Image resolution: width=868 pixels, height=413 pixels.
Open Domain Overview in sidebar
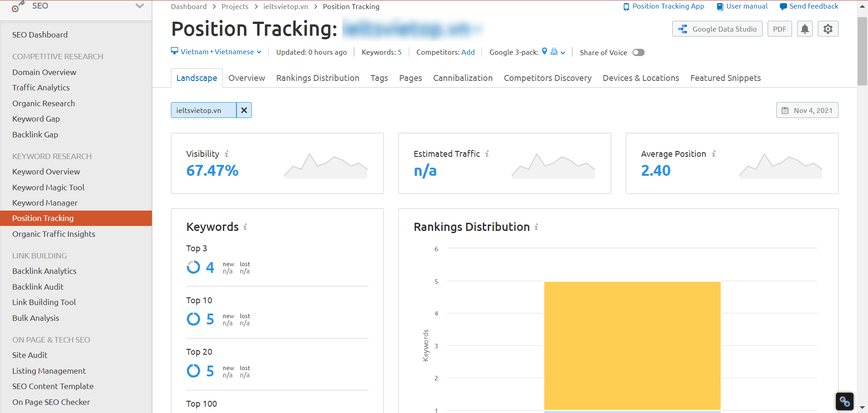coord(44,72)
